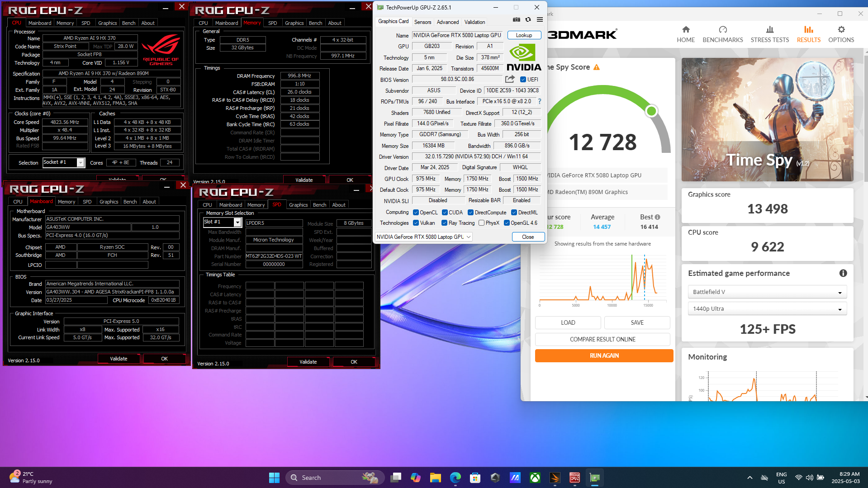868x488 pixels.
Task: Open the weather widget on taskbar
Action: pyautogui.click(x=31, y=478)
